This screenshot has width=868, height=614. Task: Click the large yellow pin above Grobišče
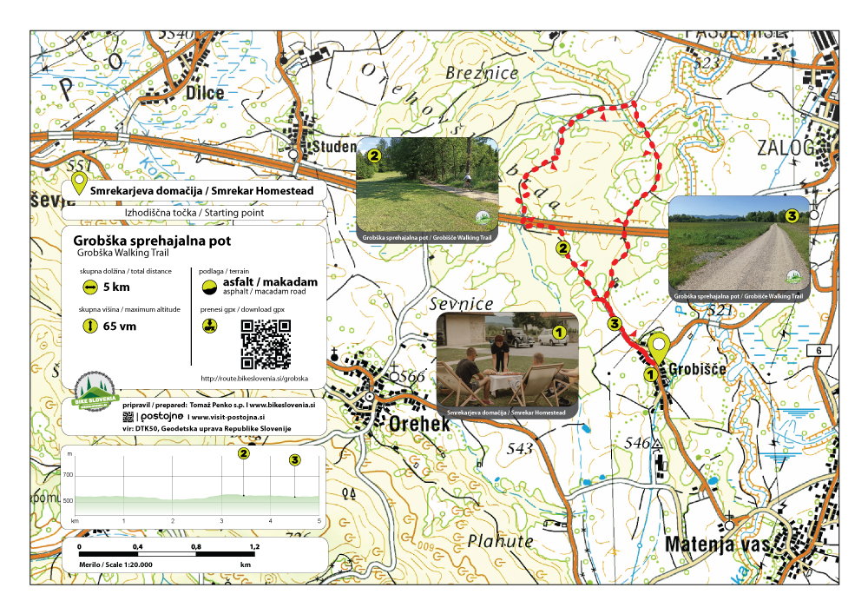click(659, 348)
